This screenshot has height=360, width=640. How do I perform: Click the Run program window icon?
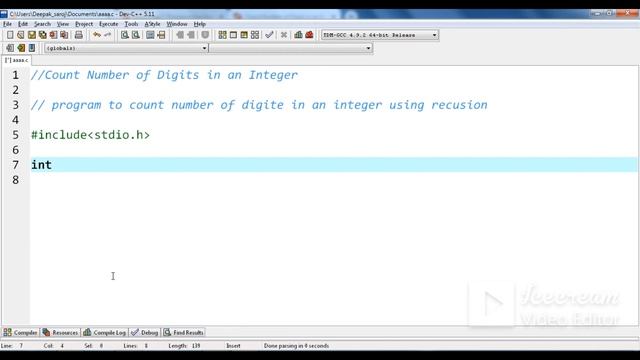pos(233,35)
